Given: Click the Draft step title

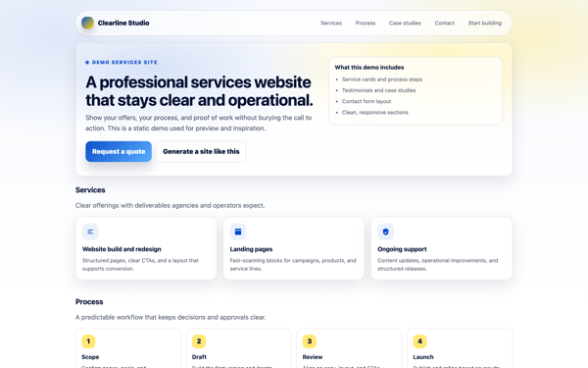Looking at the screenshot, I should click(199, 357).
